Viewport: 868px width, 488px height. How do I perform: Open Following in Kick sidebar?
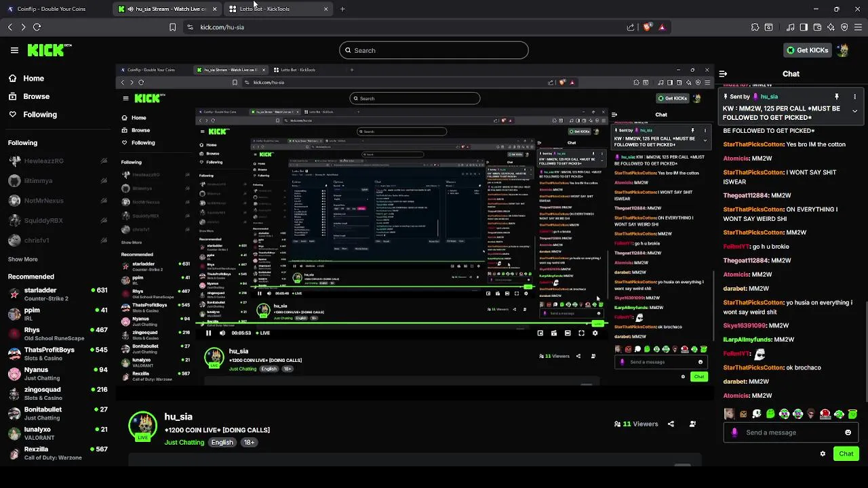pyautogui.click(x=33, y=115)
